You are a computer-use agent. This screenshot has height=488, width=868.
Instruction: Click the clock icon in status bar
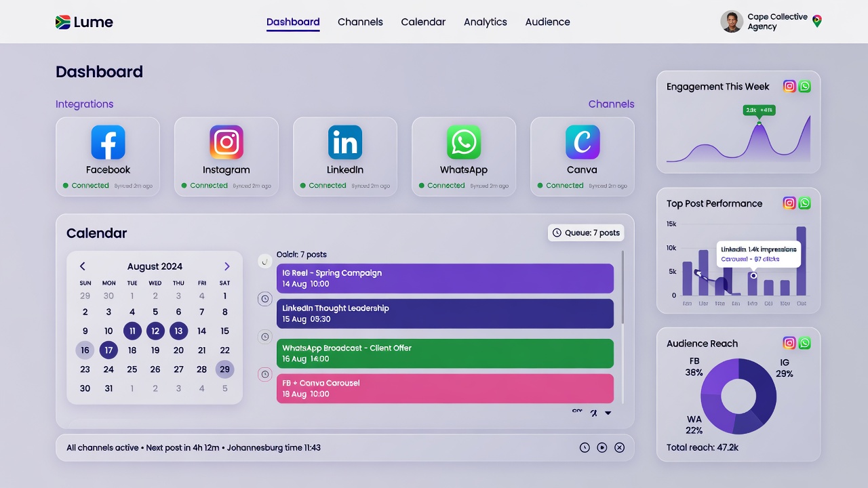585,447
